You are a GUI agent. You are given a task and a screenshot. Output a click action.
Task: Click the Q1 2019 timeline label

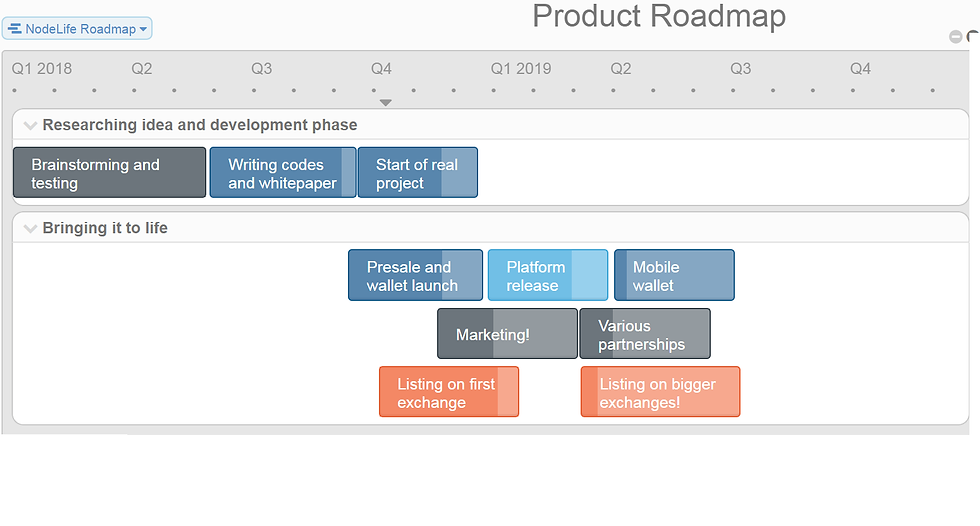point(521,69)
